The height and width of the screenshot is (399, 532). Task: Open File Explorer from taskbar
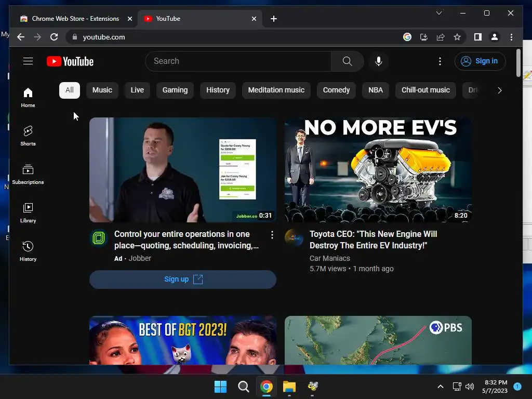[x=289, y=387]
